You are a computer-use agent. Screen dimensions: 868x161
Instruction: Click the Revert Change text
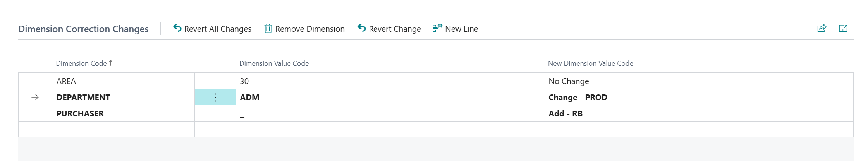(x=395, y=29)
